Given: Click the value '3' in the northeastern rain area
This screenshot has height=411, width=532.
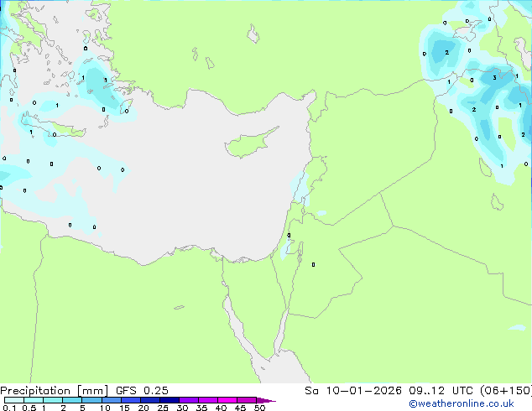Looking at the screenshot, I should click(495, 78).
